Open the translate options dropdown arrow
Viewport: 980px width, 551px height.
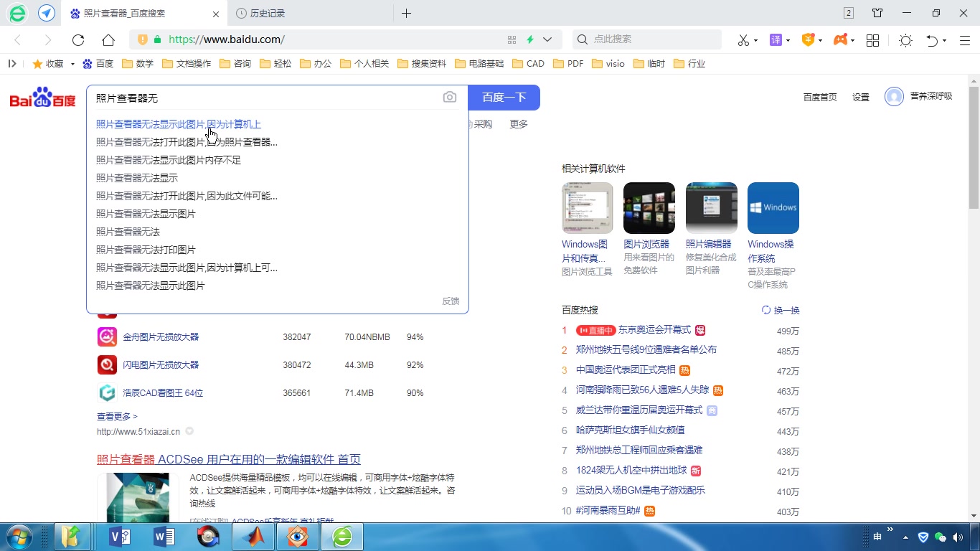click(x=788, y=40)
